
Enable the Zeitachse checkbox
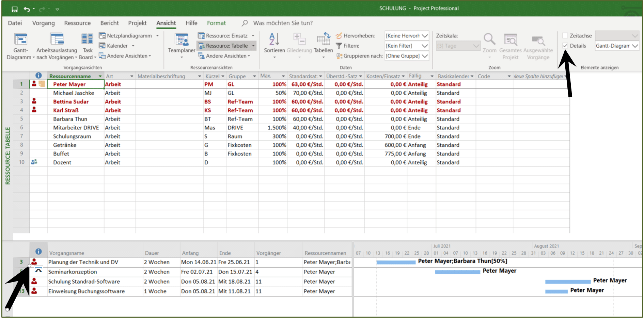tap(565, 35)
